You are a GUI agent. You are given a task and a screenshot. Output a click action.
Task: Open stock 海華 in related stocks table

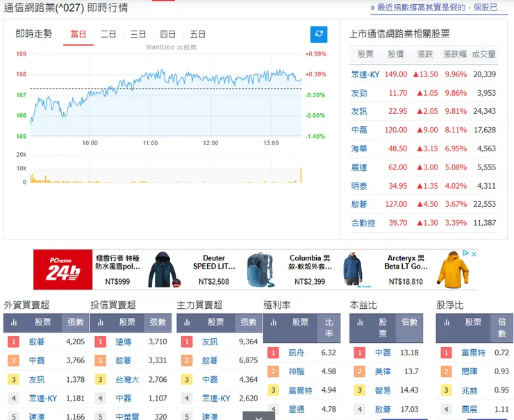pyautogui.click(x=359, y=149)
